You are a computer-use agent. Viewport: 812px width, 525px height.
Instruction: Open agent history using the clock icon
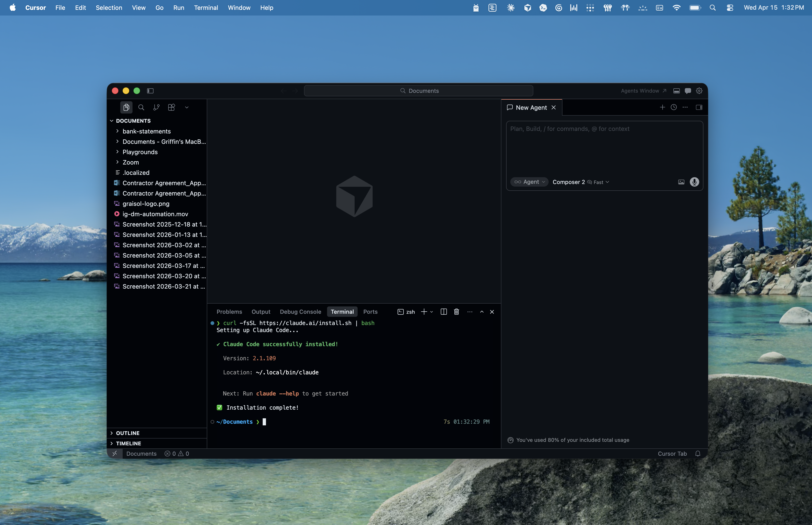[673, 107]
